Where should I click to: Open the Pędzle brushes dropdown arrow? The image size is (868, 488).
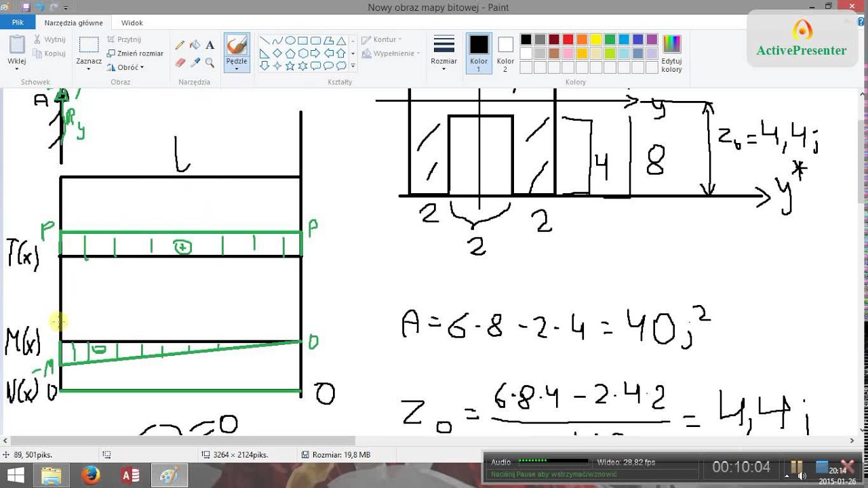coord(237,69)
